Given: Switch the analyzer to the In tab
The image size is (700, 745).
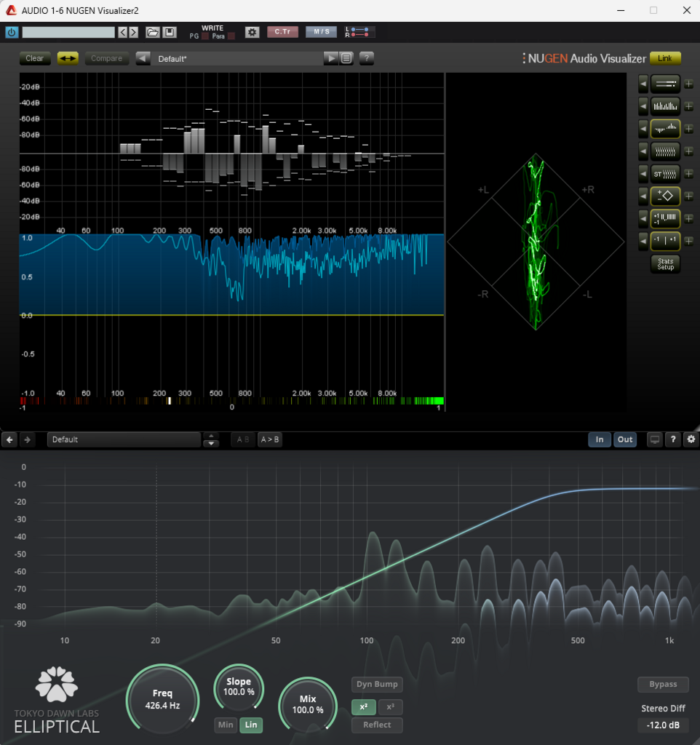Looking at the screenshot, I should (600, 439).
